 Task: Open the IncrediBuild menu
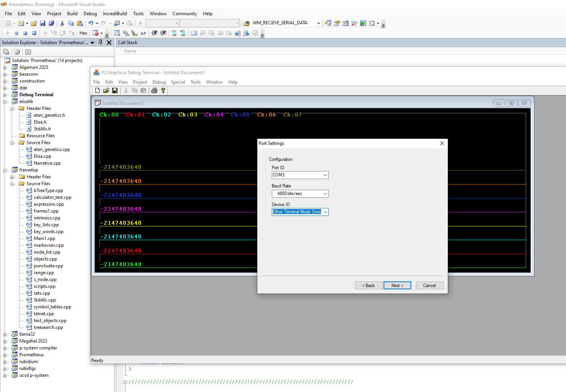tap(115, 14)
